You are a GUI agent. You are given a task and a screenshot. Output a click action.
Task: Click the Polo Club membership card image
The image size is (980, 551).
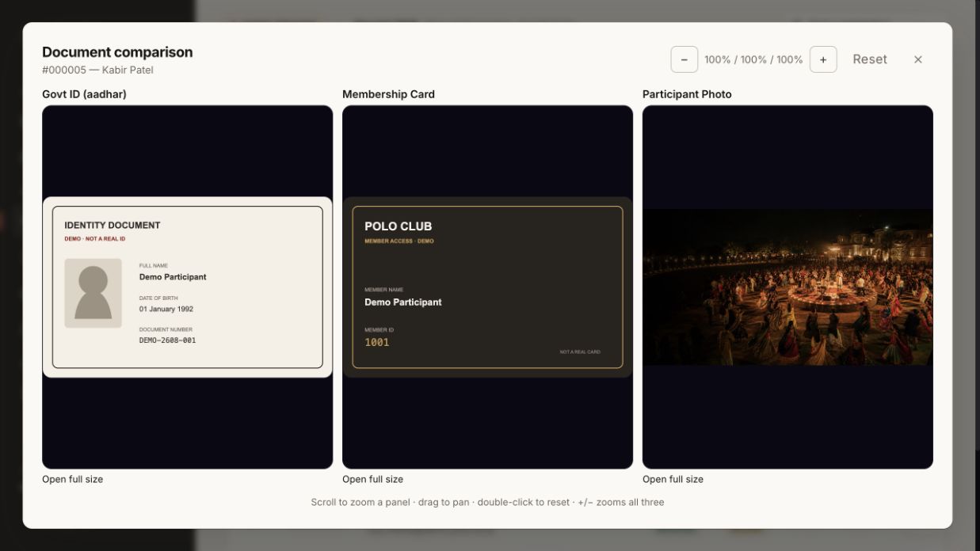point(487,287)
